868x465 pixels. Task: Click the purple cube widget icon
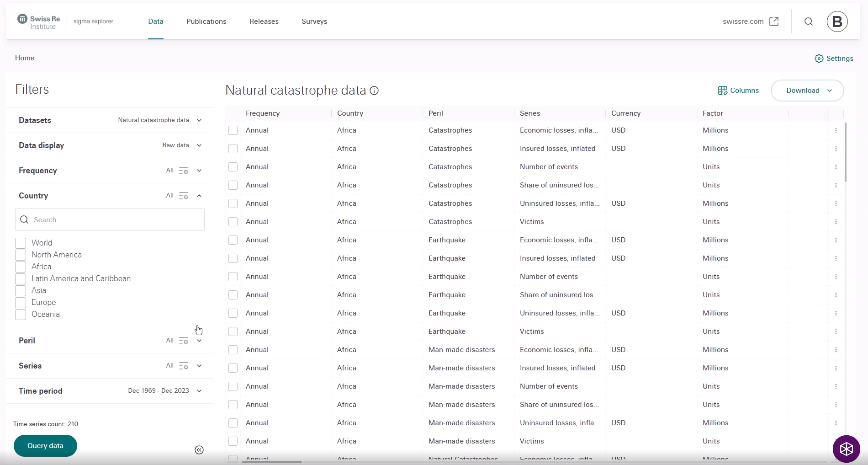click(x=846, y=449)
